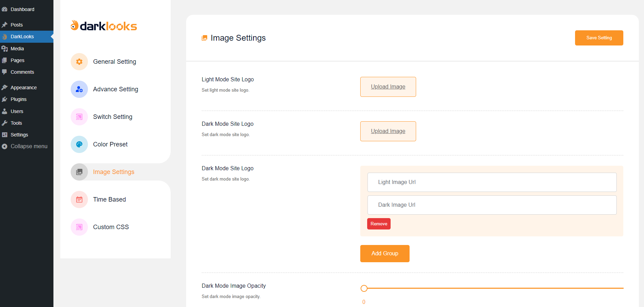Select Time Based tab
This screenshot has height=307, width=644.
point(109,199)
